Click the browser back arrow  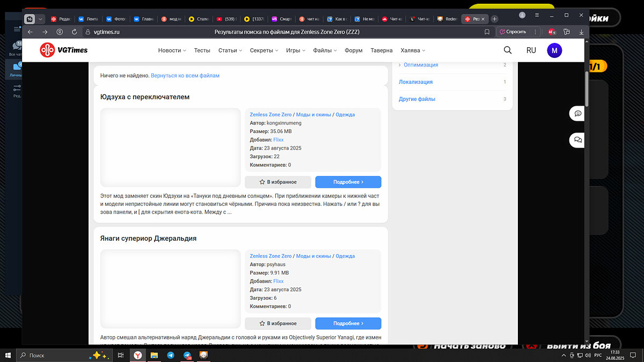coord(31,32)
